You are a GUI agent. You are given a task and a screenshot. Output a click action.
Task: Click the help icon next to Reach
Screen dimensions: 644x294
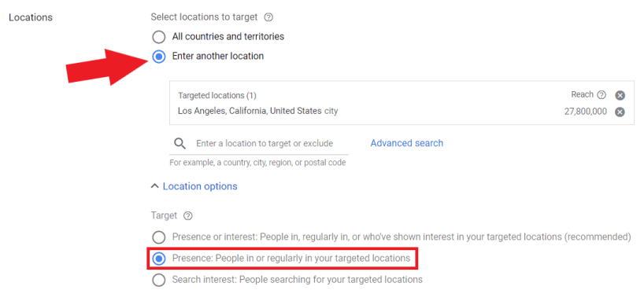point(601,95)
